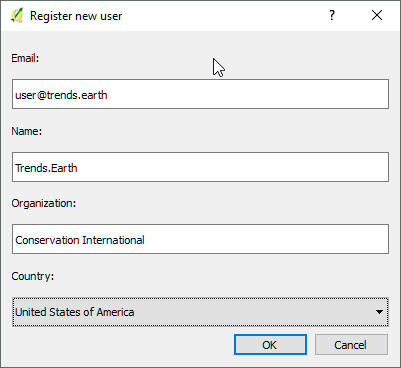Open the Country combo box
The height and width of the screenshot is (368, 401).
click(x=200, y=312)
